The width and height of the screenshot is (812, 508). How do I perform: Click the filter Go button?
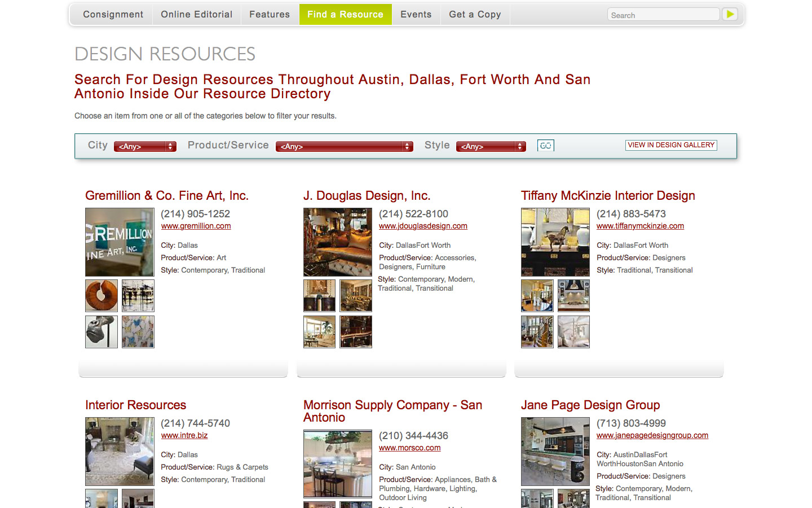tap(545, 146)
